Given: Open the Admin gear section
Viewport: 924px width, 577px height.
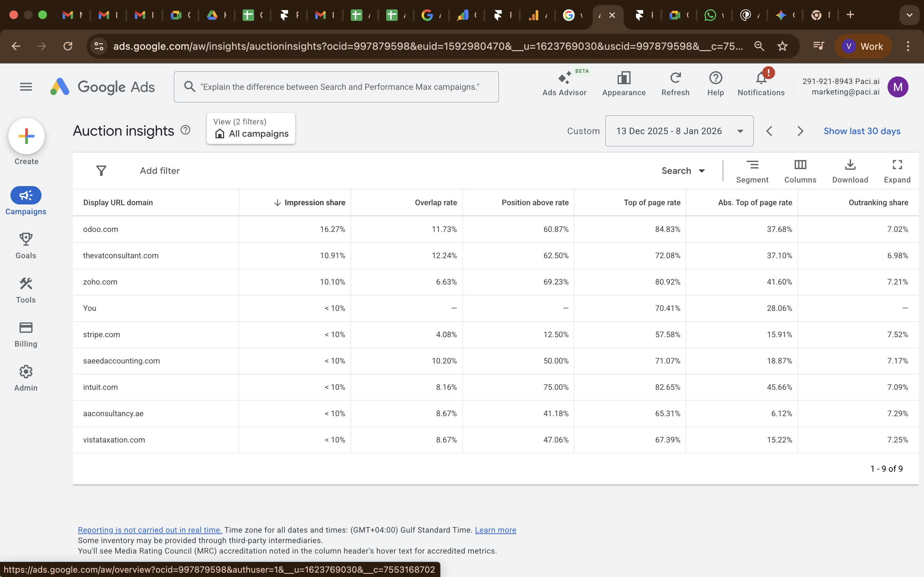Looking at the screenshot, I should pos(26,378).
